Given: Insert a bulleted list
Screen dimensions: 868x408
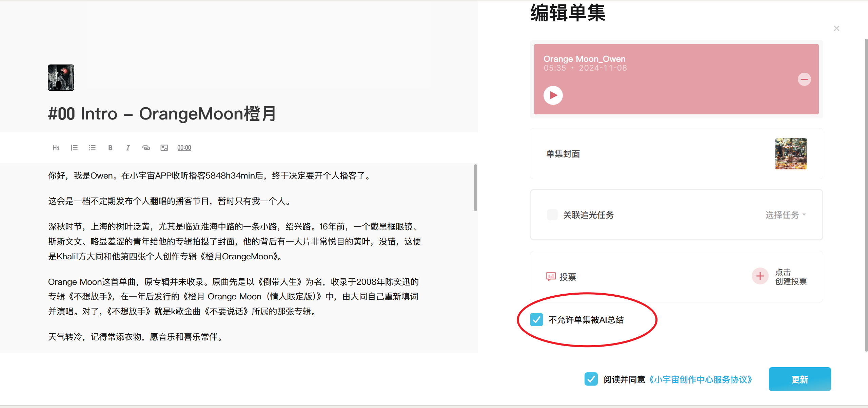Looking at the screenshot, I should 92,148.
